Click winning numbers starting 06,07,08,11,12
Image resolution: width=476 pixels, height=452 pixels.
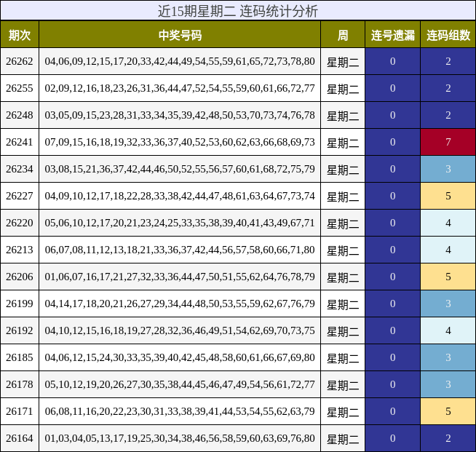180,250
